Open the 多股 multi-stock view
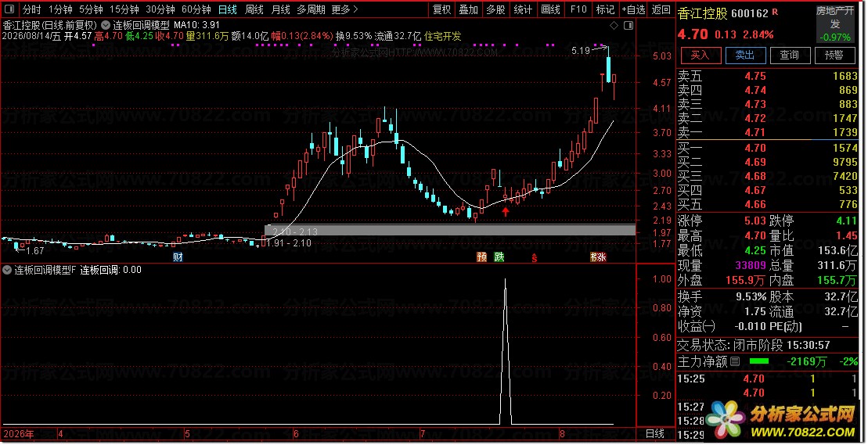Screen dimensions: 868x445 (495, 9)
